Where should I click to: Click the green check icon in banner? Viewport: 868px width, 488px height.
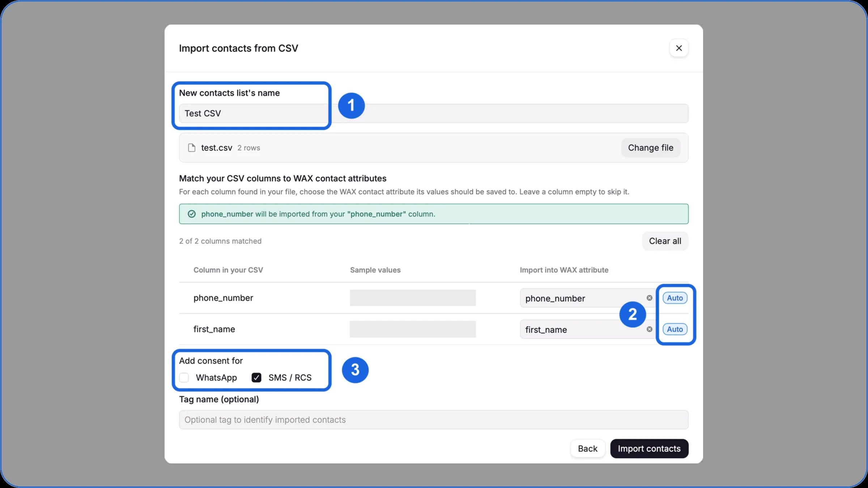click(x=192, y=214)
